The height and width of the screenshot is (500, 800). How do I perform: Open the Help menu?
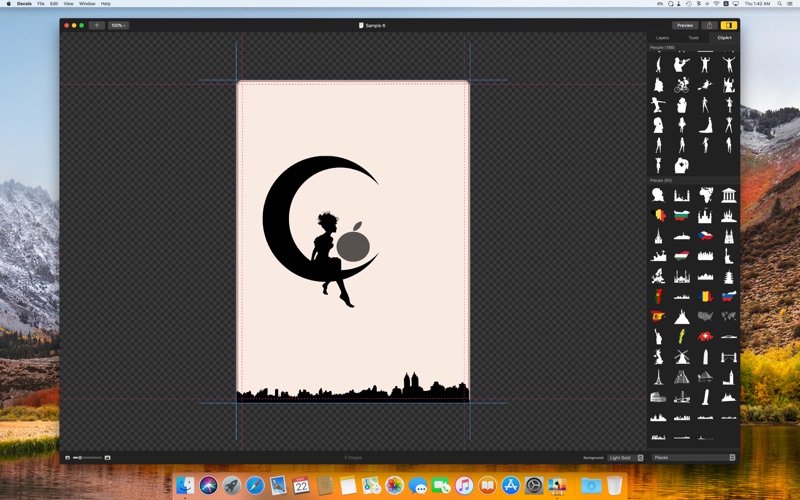point(106,4)
